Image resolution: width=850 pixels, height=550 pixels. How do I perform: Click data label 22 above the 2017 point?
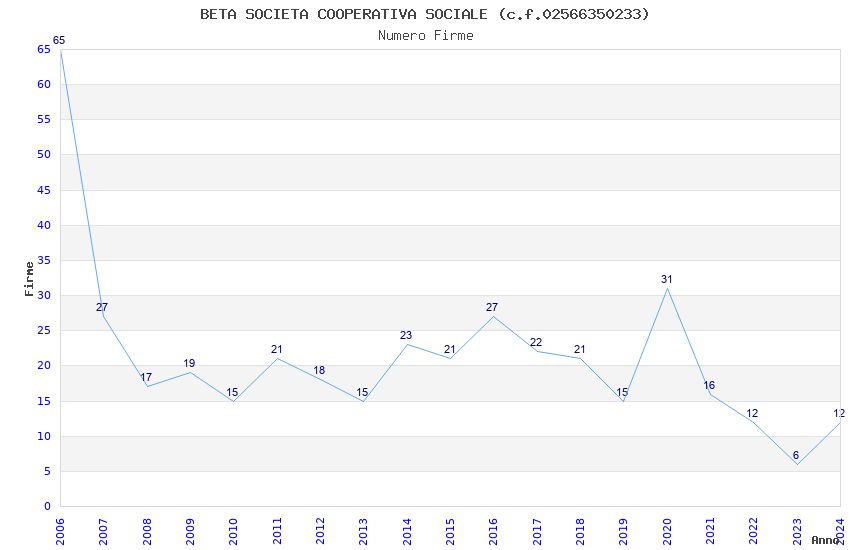pos(536,342)
